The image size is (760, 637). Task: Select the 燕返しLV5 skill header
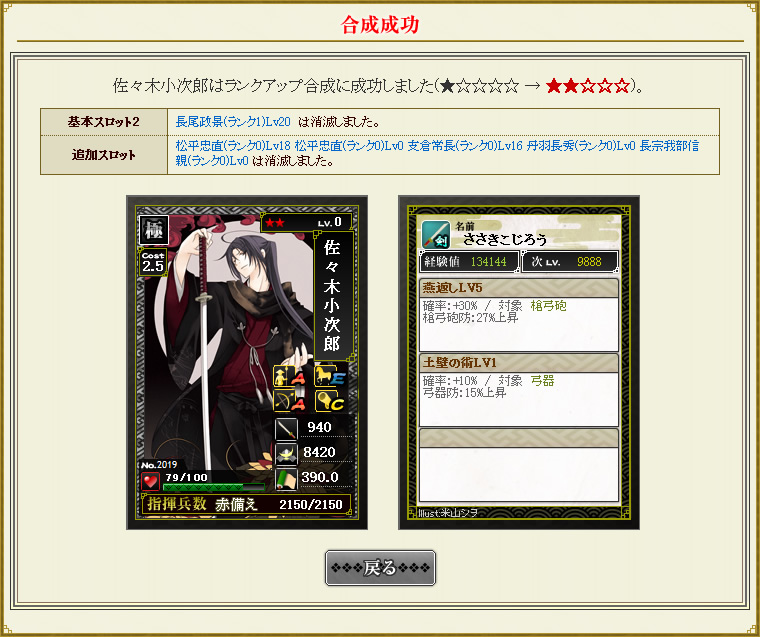pyautogui.click(x=519, y=288)
